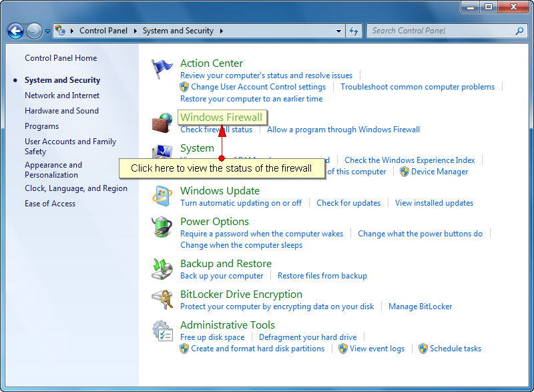
Task: Open the Administrative Tools heading link
Action: (228, 325)
